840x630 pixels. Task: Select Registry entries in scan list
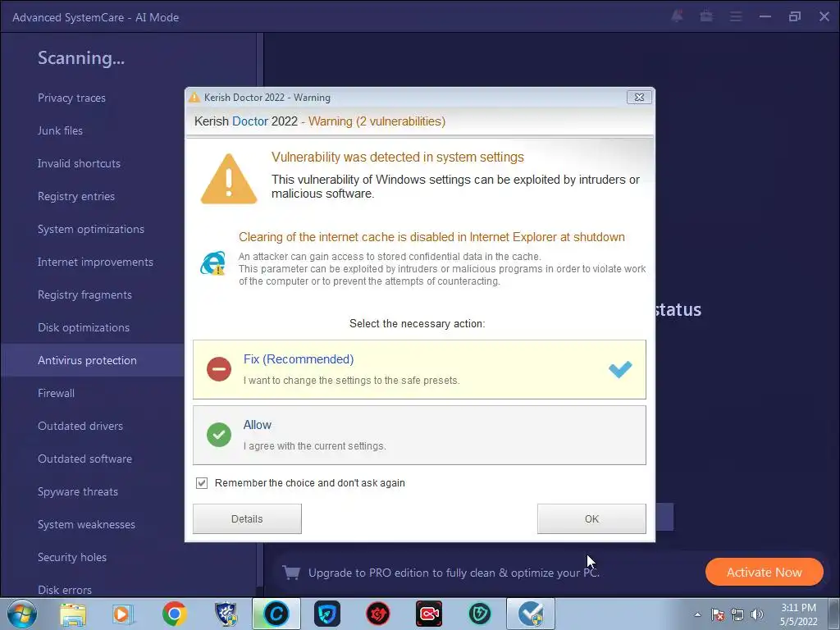click(x=76, y=196)
